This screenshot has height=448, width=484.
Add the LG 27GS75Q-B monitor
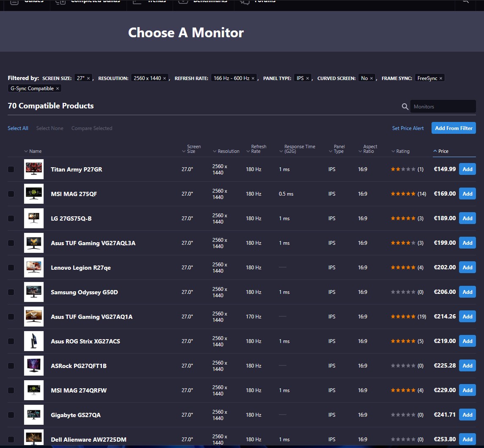467,218
